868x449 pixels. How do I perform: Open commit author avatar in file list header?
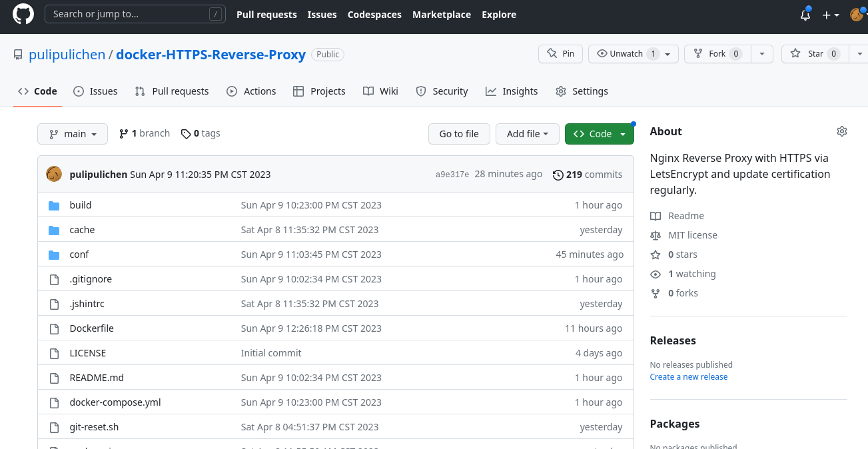[x=54, y=174]
